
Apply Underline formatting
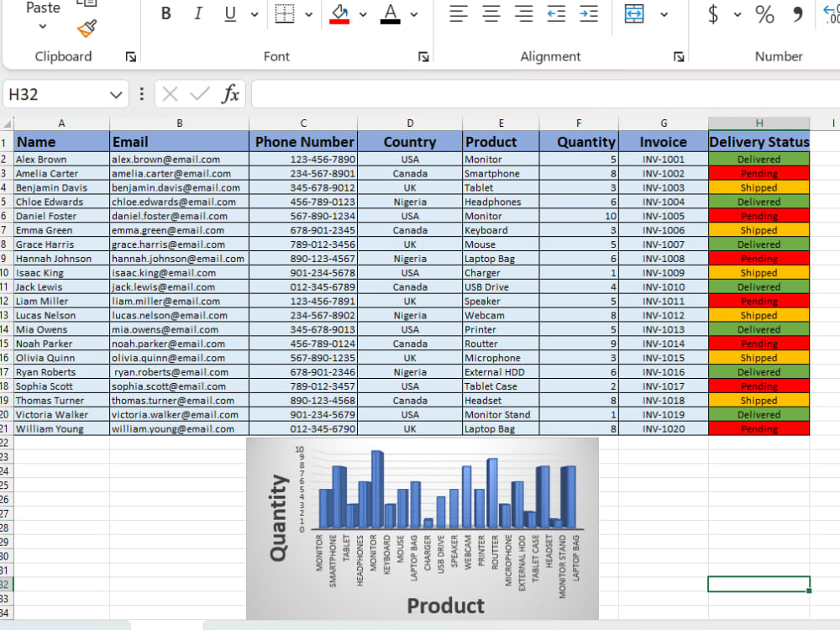[230, 13]
